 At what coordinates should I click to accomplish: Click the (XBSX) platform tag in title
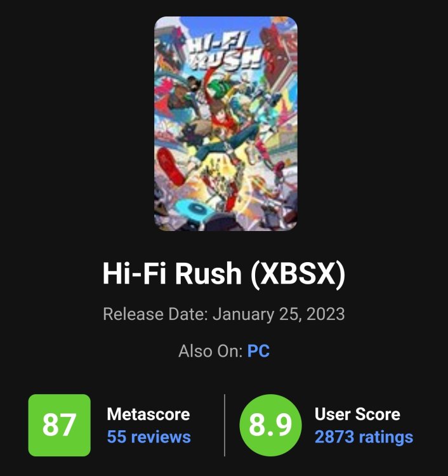click(298, 274)
